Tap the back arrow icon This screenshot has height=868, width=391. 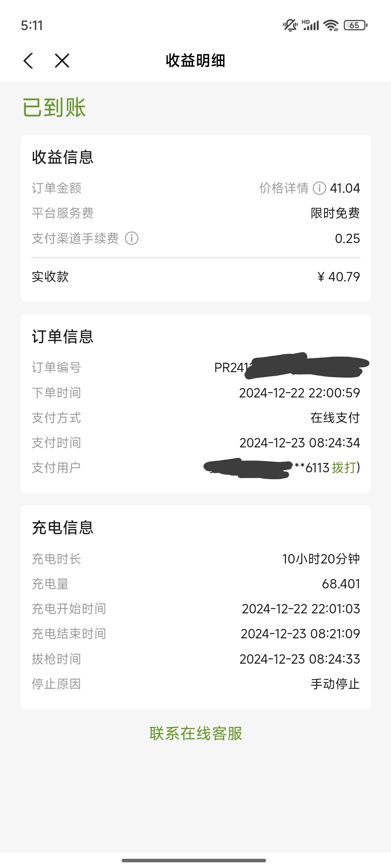(x=29, y=60)
